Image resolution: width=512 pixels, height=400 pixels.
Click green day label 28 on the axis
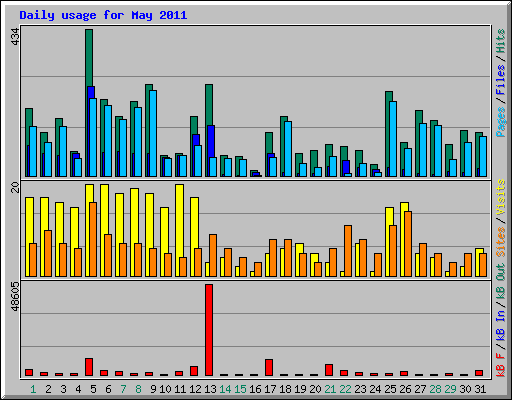tap(435, 389)
